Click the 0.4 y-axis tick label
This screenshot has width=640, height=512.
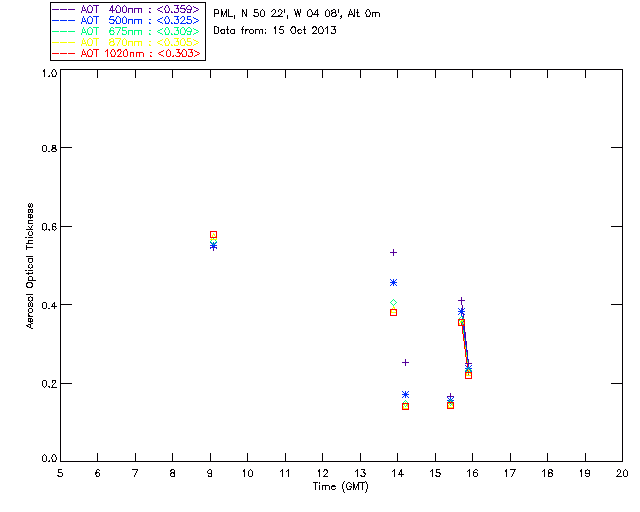click(x=49, y=305)
